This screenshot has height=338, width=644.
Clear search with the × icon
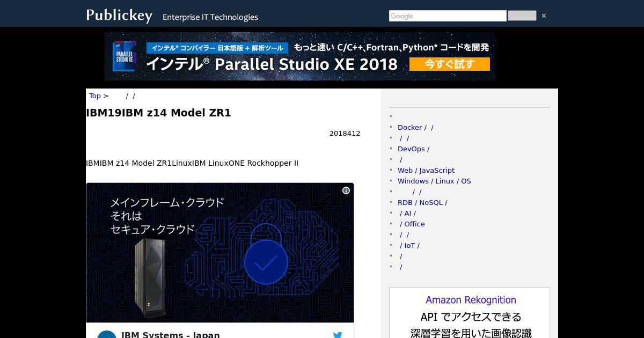pyautogui.click(x=544, y=16)
